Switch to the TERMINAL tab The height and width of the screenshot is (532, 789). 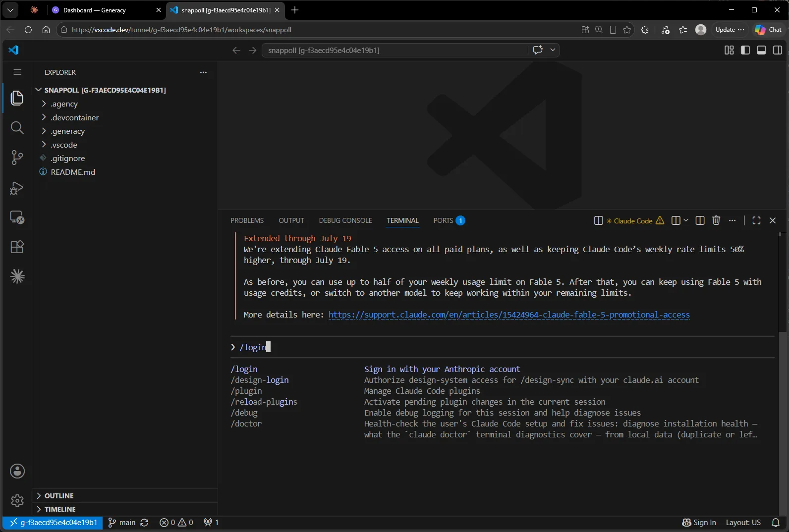click(402, 220)
